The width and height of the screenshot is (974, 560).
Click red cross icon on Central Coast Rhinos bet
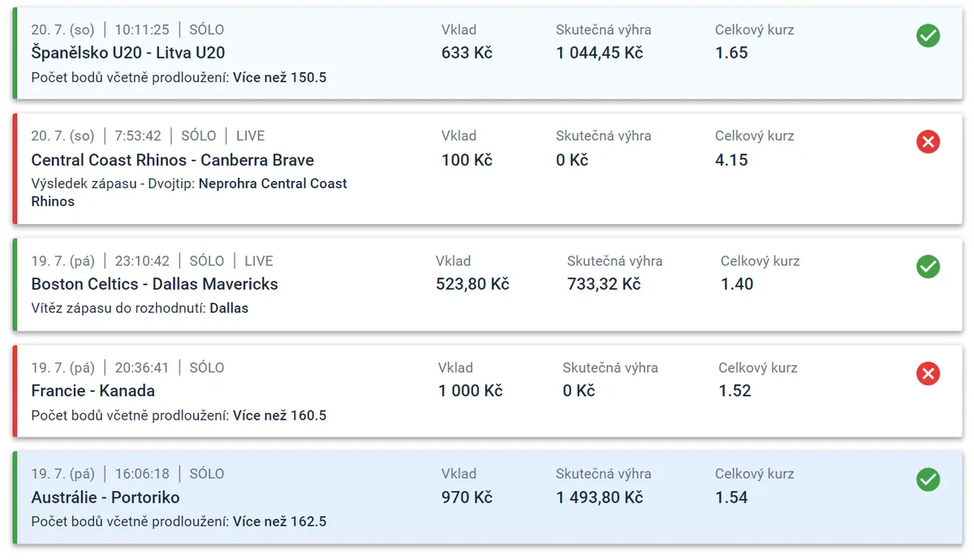pos(928,142)
